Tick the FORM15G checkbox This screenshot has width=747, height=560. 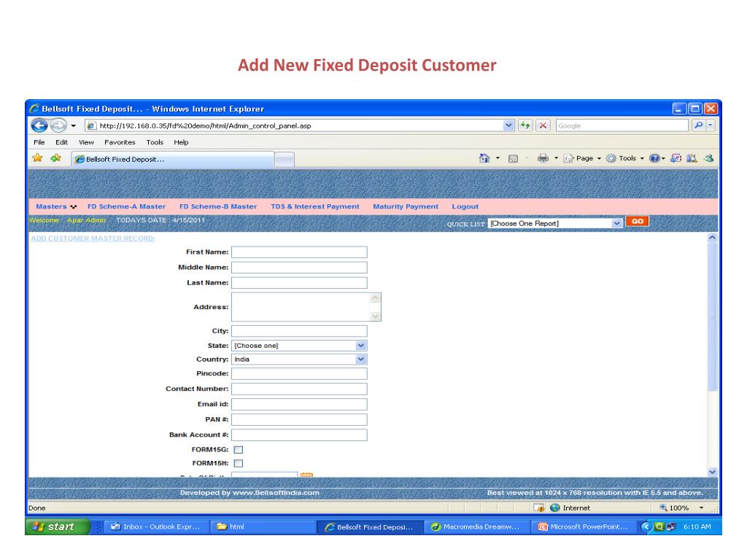pos(239,449)
